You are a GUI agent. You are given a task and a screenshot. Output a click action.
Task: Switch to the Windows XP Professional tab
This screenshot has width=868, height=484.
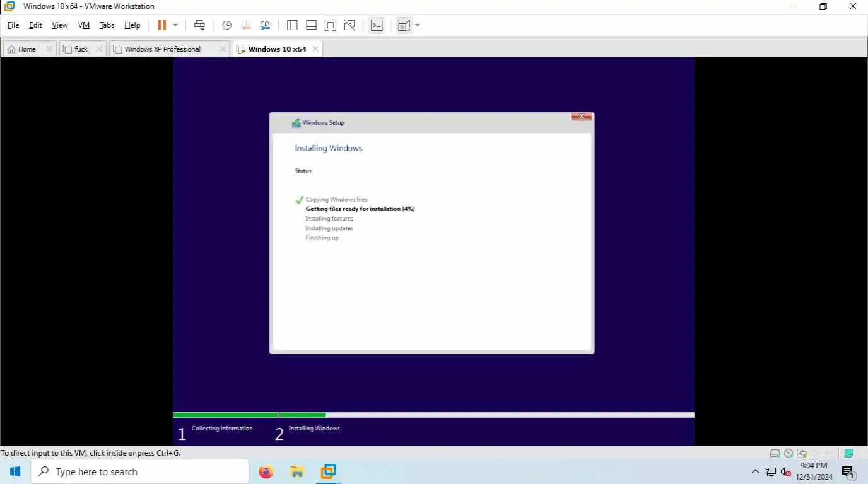[163, 49]
